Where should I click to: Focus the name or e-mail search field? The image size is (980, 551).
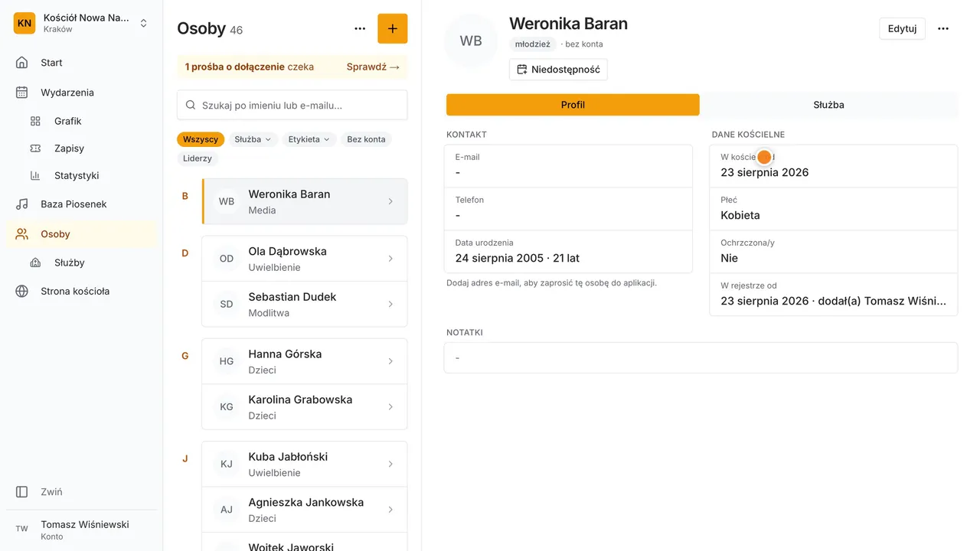[292, 106]
